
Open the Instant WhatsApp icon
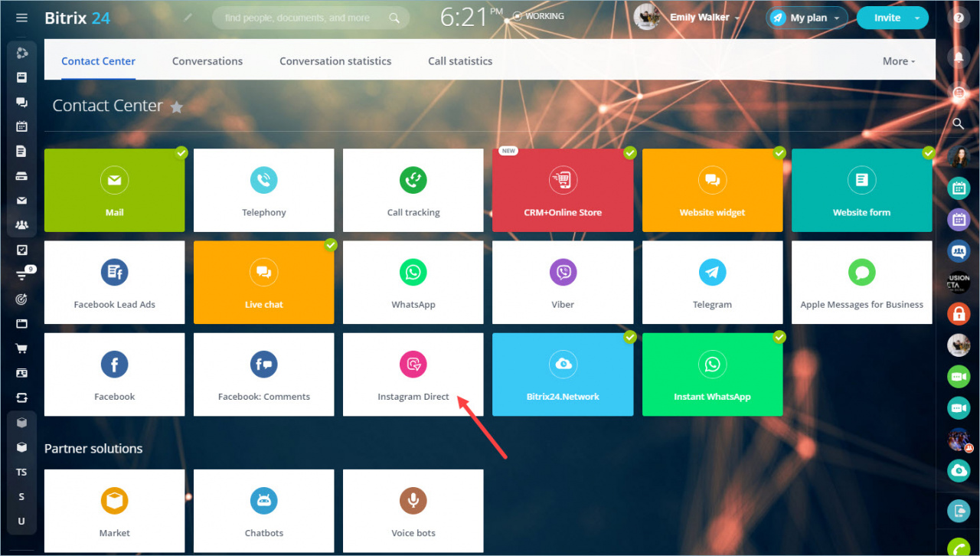click(712, 365)
